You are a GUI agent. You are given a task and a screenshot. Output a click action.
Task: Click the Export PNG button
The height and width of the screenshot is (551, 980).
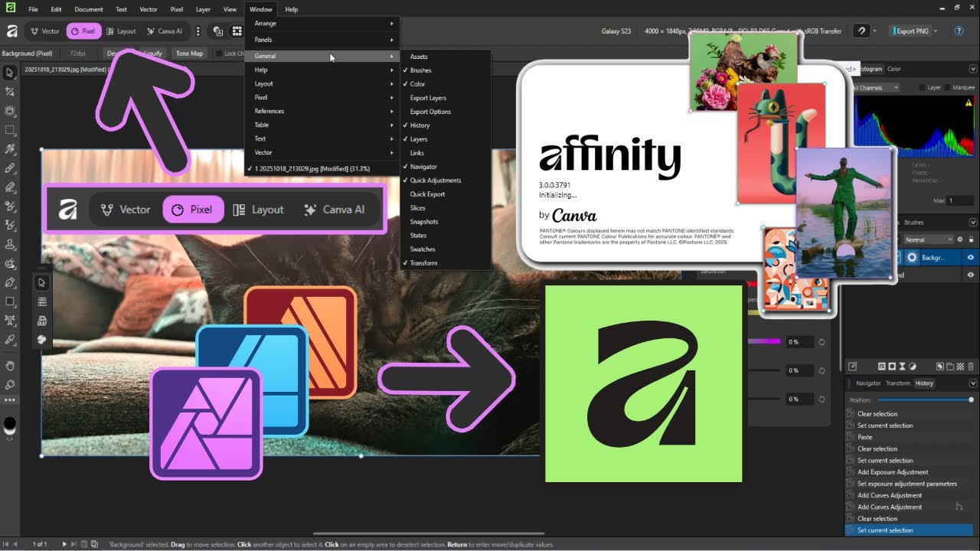click(x=912, y=31)
